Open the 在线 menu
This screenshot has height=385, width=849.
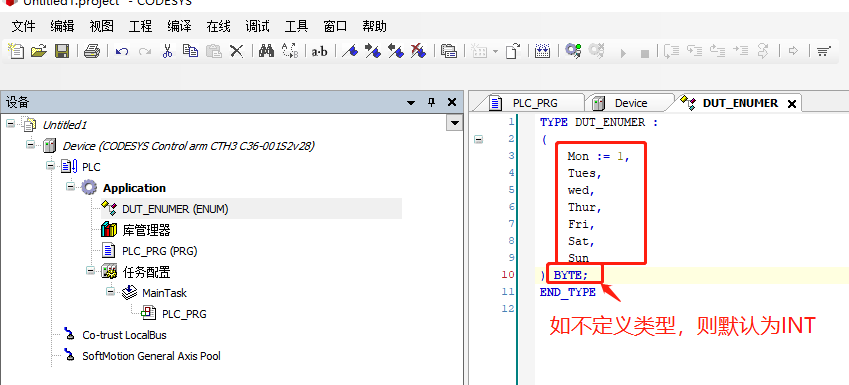pos(218,27)
